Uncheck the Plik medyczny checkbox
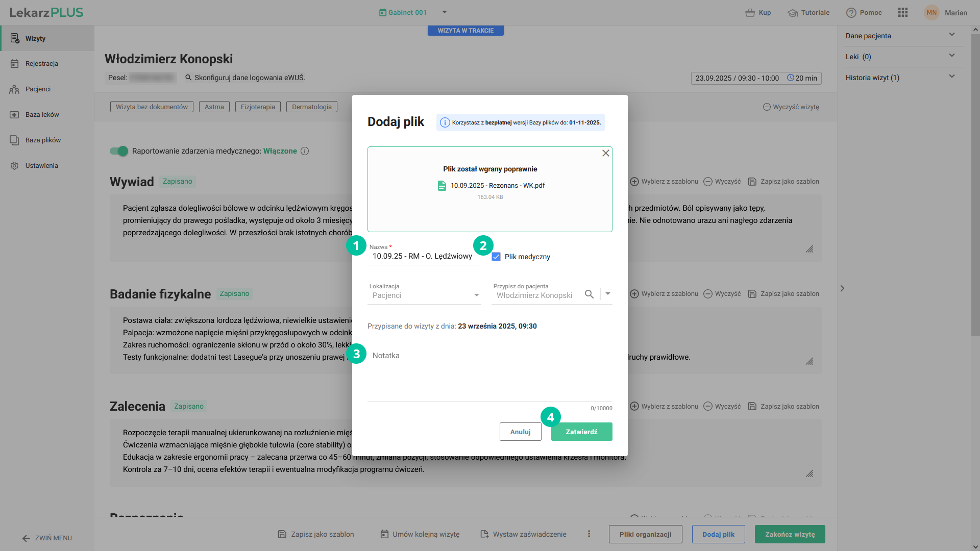 pos(496,257)
